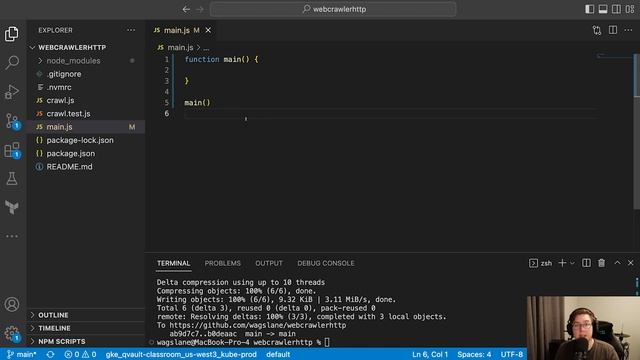Open the Accounts menu
Screen dimensions: 640x360
pyautogui.click(x=12, y=304)
